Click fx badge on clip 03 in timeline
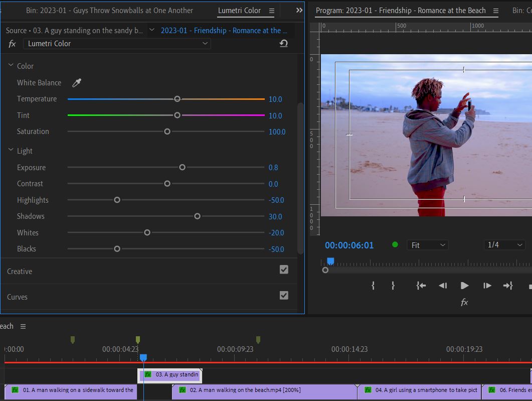 click(148, 374)
